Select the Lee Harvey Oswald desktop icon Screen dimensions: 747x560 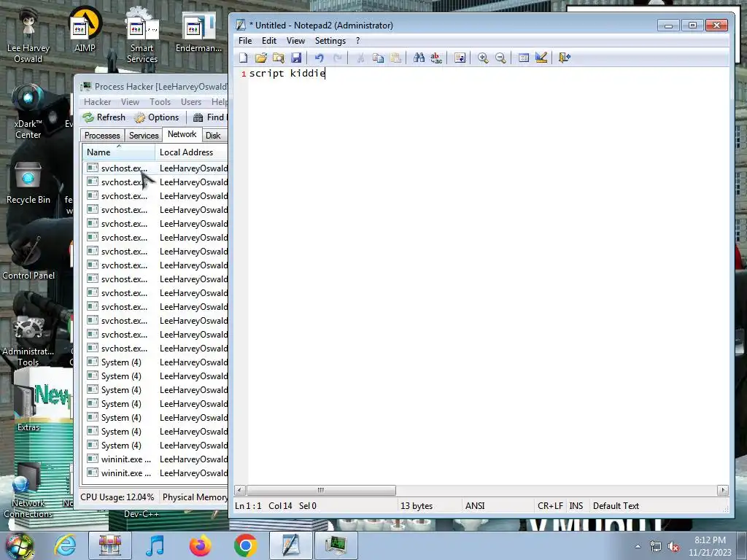pos(28,36)
